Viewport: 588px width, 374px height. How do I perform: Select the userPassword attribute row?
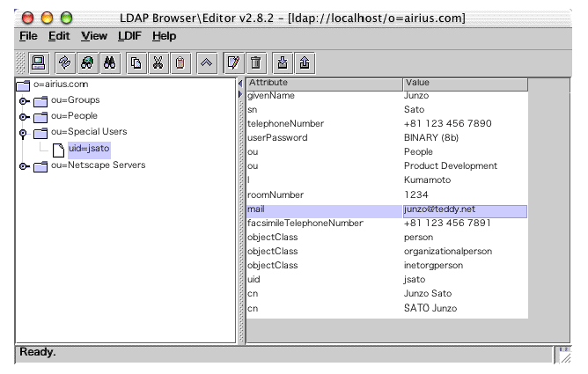click(x=387, y=137)
